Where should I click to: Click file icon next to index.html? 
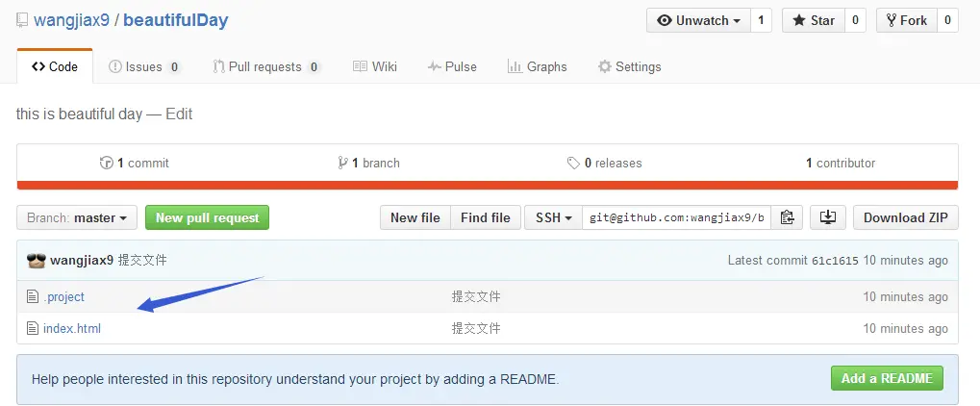point(33,328)
